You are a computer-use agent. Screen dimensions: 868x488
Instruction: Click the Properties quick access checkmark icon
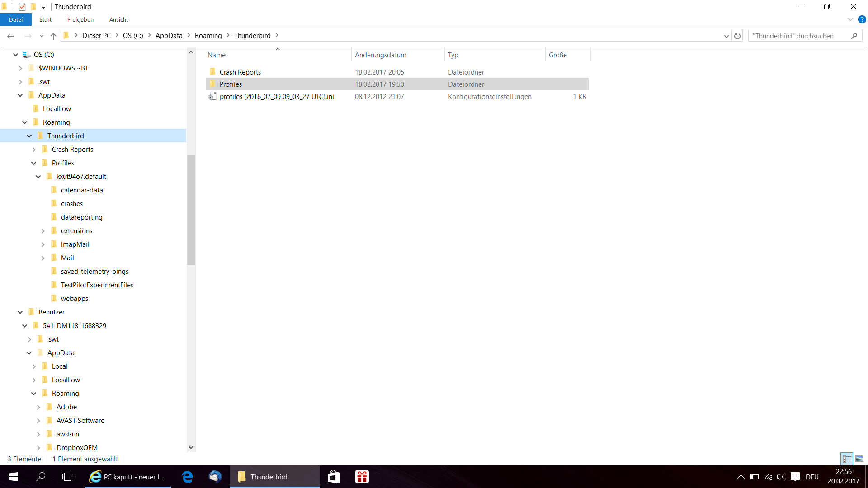coord(22,6)
